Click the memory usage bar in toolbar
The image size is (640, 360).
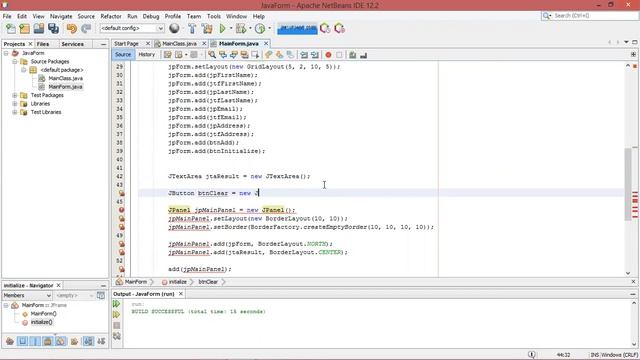(x=297, y=28)
